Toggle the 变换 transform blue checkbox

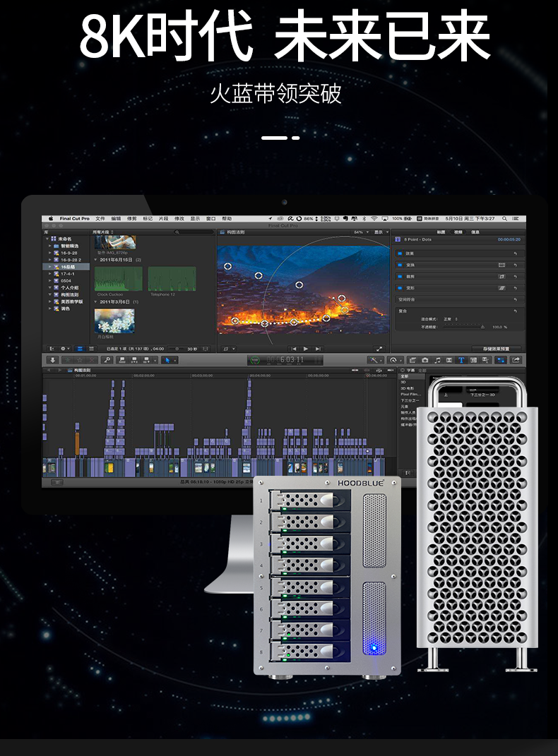tap(400, 265)
